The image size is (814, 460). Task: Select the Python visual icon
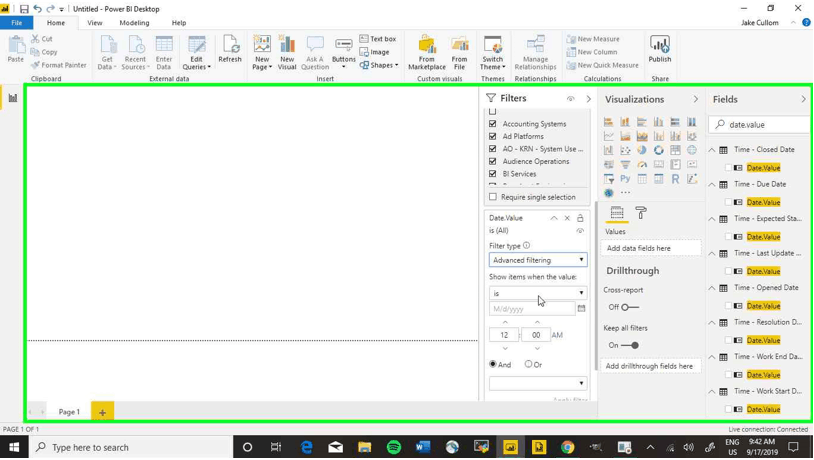coord(625,179)
